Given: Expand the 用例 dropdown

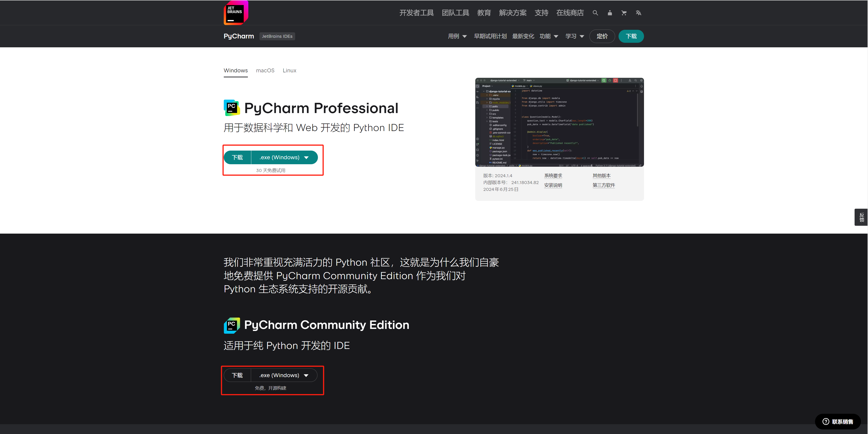Looking at the screenshot, I should 457,36.
